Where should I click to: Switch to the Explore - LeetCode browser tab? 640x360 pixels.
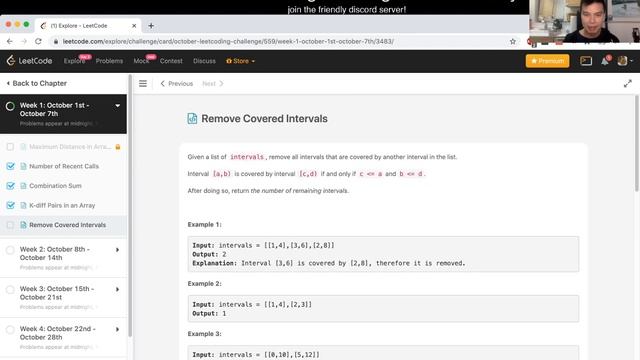coord(88,26)
